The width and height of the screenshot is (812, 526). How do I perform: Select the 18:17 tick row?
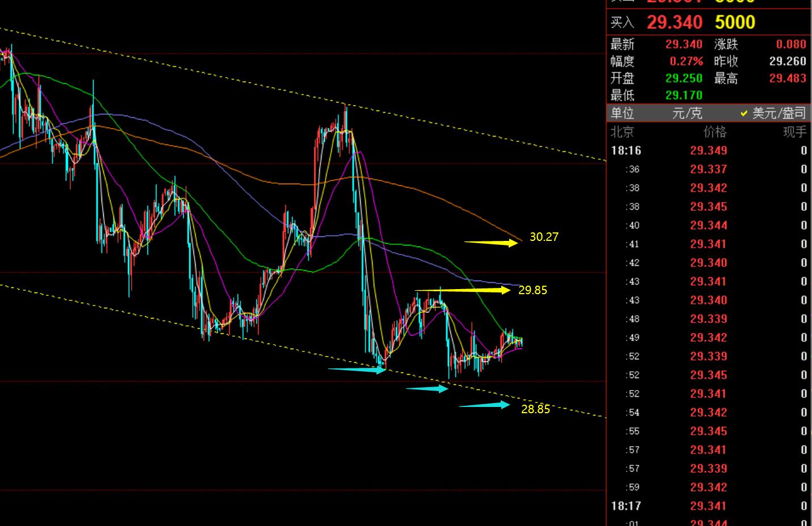click(708, 506)
